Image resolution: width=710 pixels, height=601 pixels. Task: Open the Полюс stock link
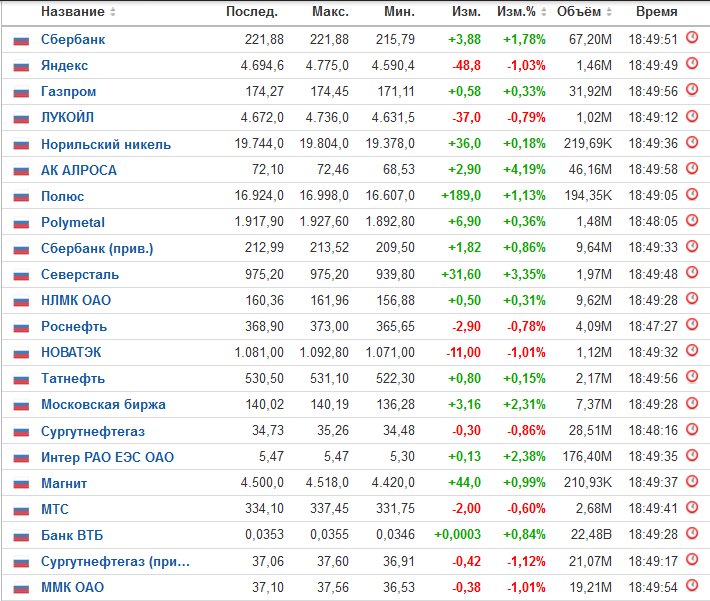click(62, 196)
